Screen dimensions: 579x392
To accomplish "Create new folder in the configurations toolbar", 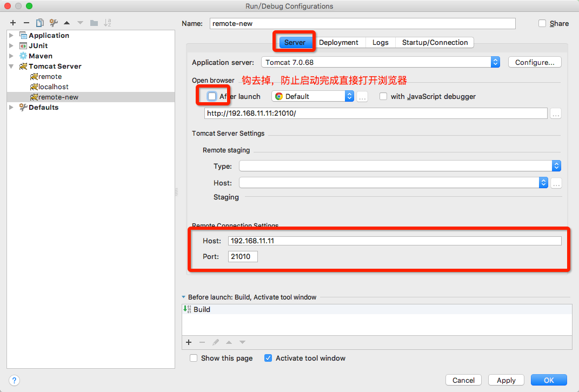I will coord(94,23).
